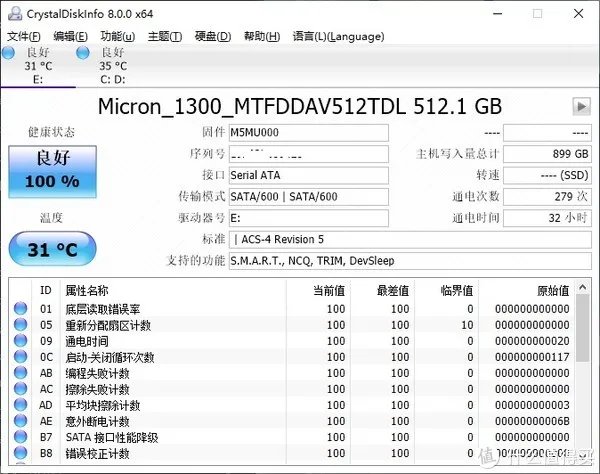Click status dot for attribute 01
This screenshot has width=600, height=474.
(x=20, y=308)
